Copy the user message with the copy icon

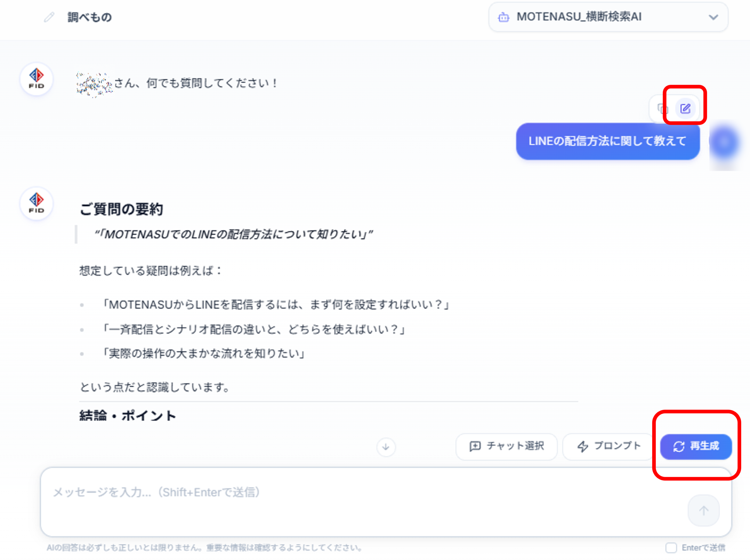(x=662, y=109)
